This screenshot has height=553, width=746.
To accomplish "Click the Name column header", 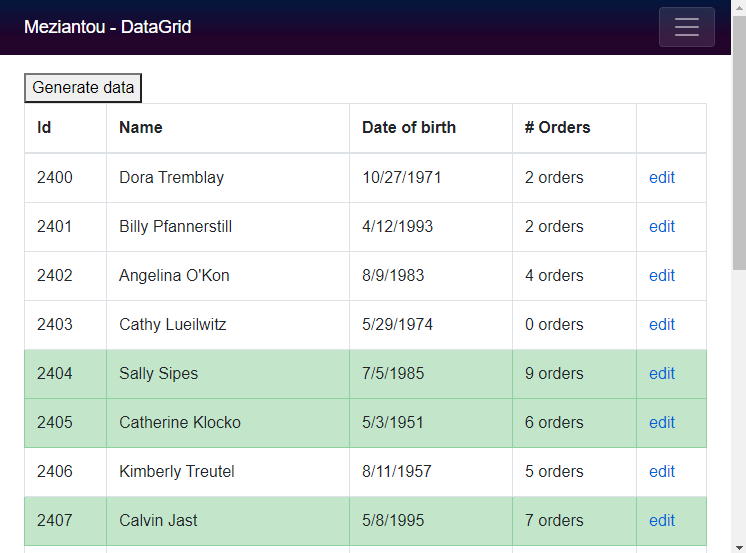I will (x=140, y=128).
